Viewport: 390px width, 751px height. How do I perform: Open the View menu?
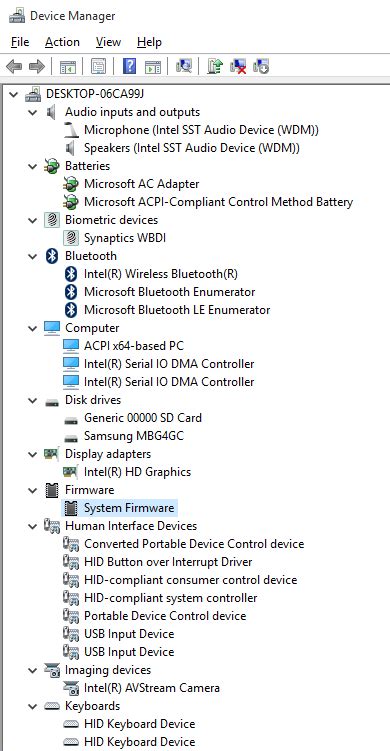click(x=108, y=42)
